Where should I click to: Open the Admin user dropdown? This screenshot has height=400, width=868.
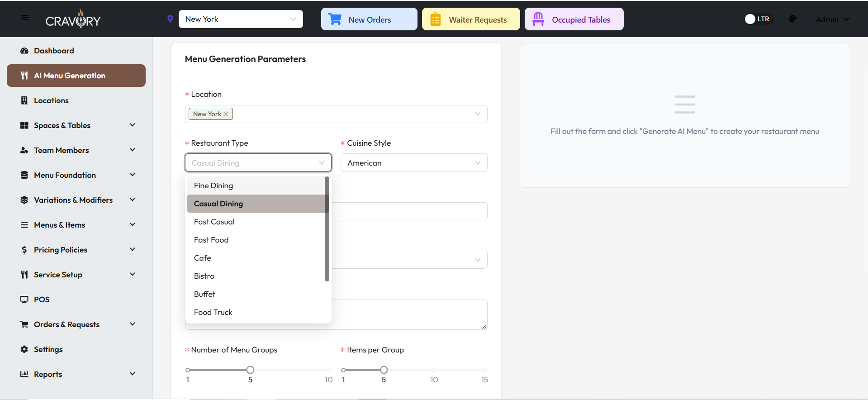[832, 19]
